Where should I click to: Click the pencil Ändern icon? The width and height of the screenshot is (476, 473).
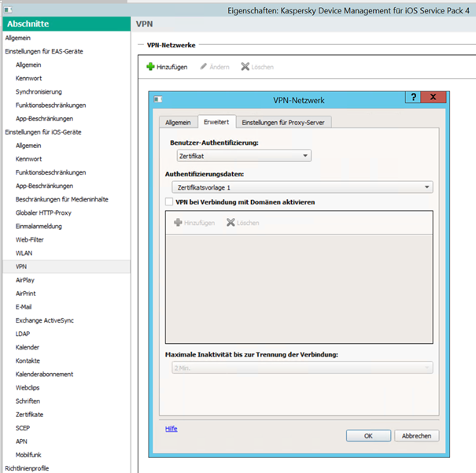204,67
